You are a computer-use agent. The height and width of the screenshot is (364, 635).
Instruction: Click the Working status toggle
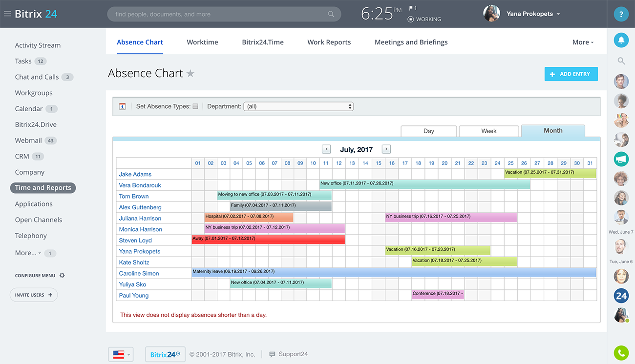424,20
